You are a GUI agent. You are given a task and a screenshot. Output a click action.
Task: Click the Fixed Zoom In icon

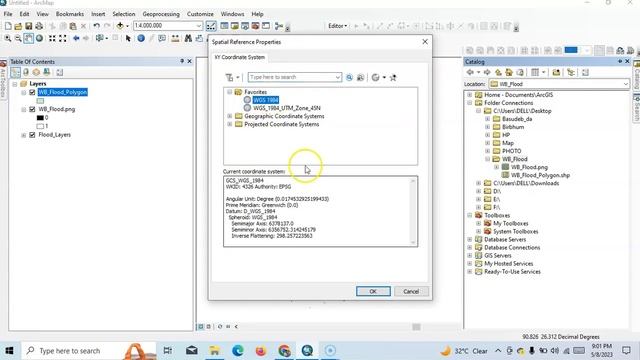pos(52,38)
